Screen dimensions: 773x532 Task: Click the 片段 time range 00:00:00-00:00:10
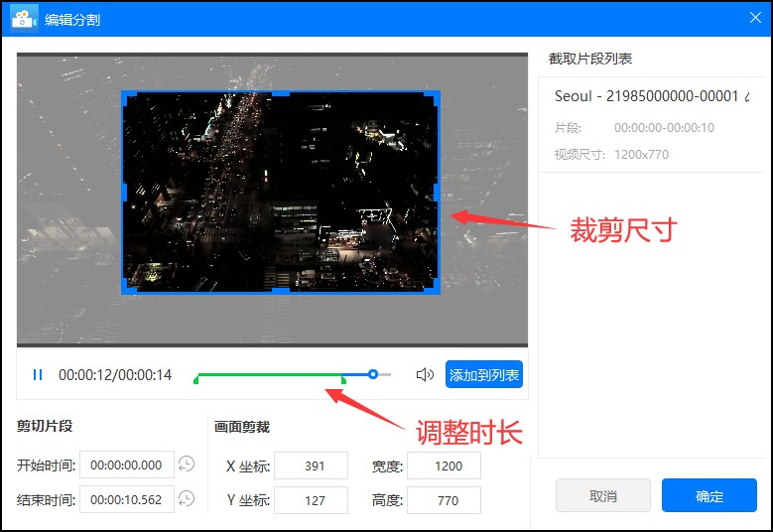click(664, 128)
